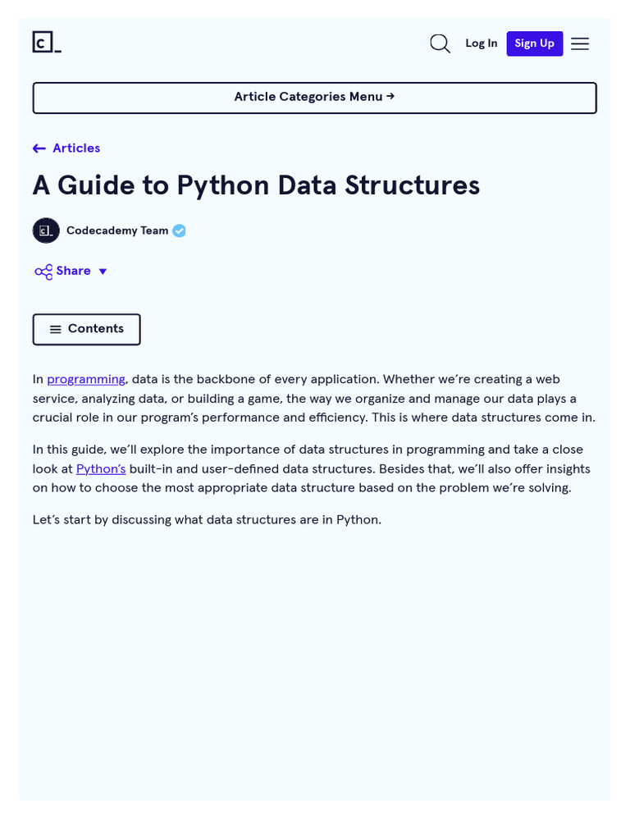Viewport: 630px width, 840px height.
Task: Click the arrow in Article Categories Menu
Action: (390, 97)
